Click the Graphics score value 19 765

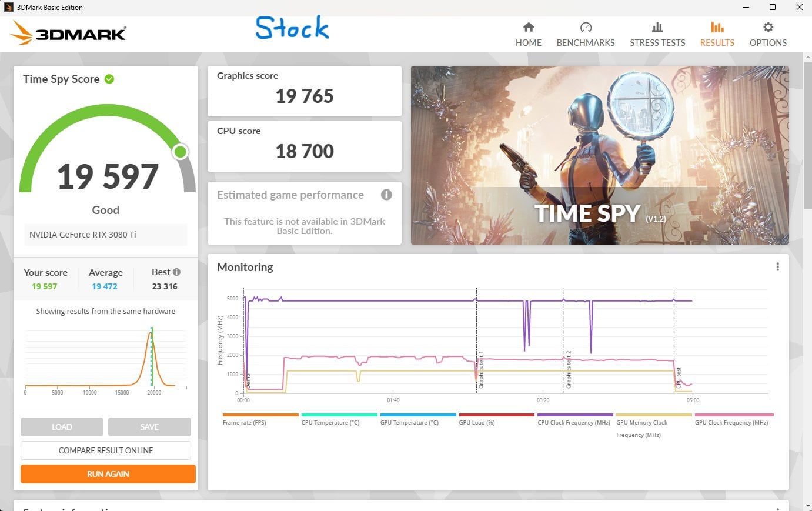coord(305,96)
